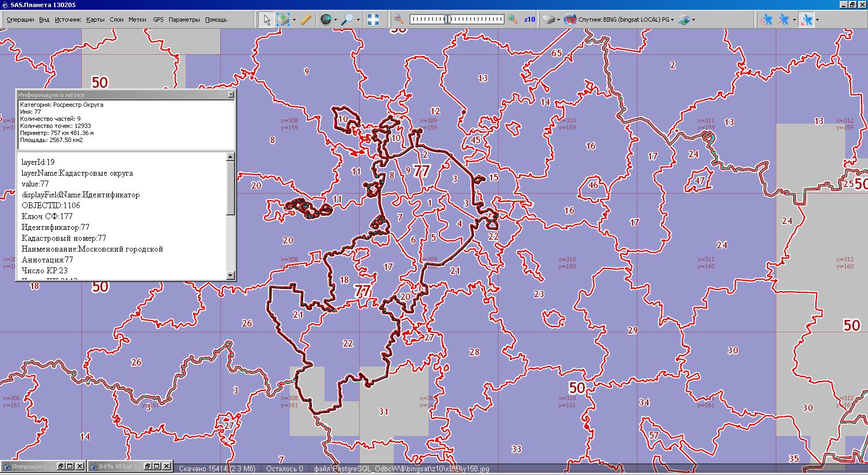Screen dimensions: 868x475
Task: Expand the layers stack dropdown arrow
Action: click(693, 20)
